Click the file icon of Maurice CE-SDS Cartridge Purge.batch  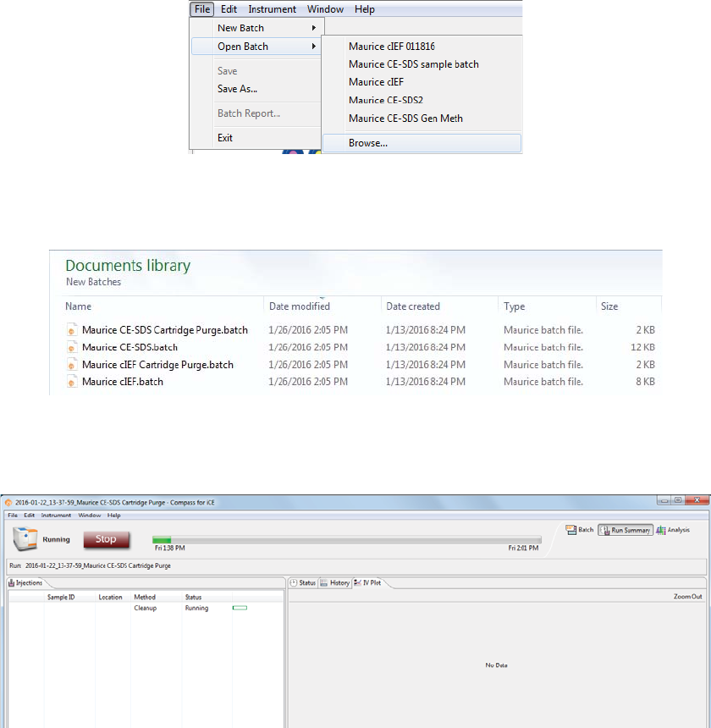[x=71, y=330]
